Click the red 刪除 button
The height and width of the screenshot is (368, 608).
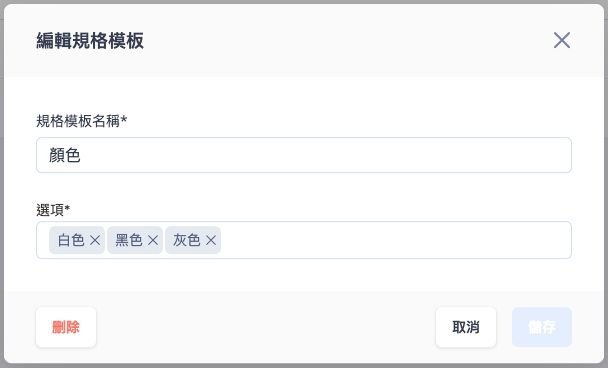point(66,327)
